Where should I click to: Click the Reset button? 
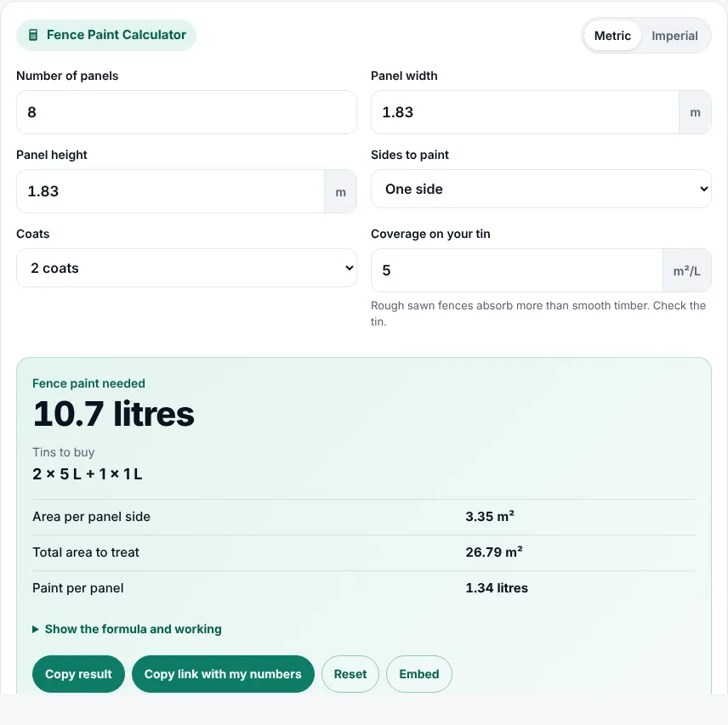[x=350, y=674]
